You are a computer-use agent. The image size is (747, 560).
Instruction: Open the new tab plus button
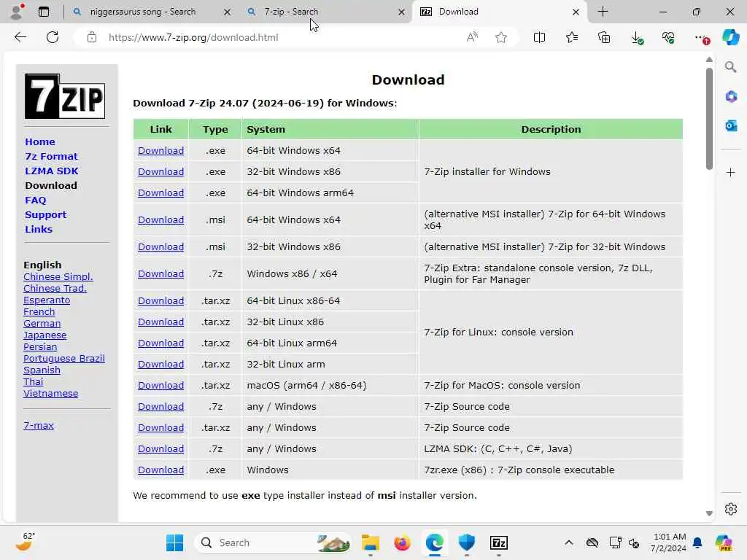[x=603, y=12]
